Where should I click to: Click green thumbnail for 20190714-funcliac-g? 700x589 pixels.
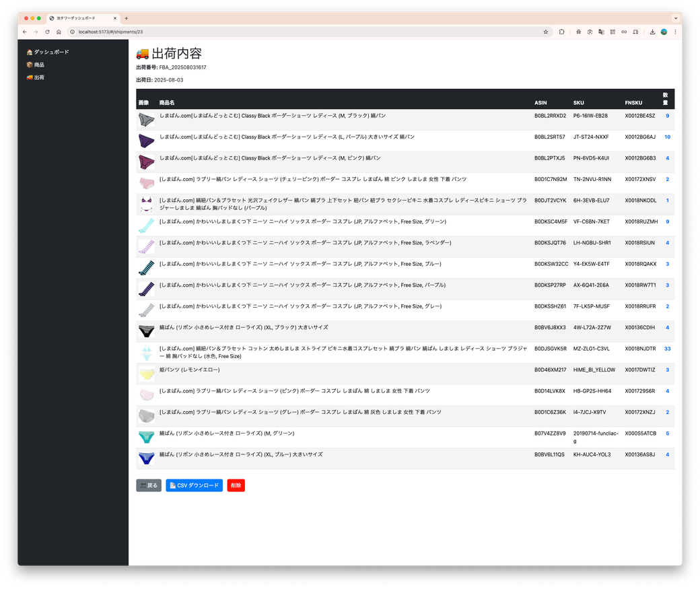[x=147, y=437]
